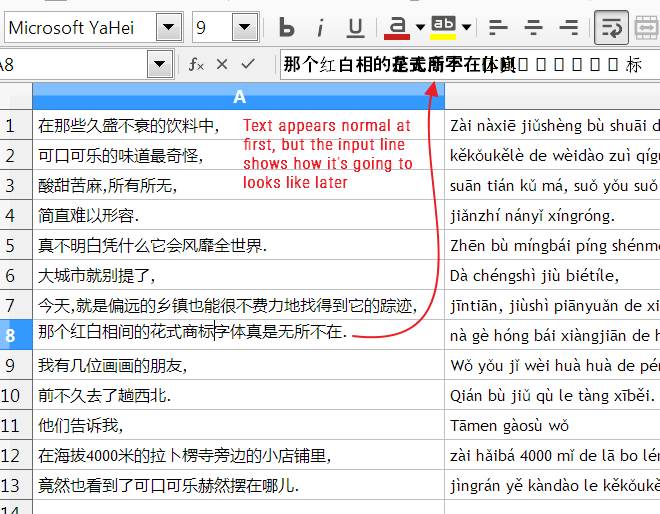
Task: Open the Name Box dropdown
Action: (160, 64)
